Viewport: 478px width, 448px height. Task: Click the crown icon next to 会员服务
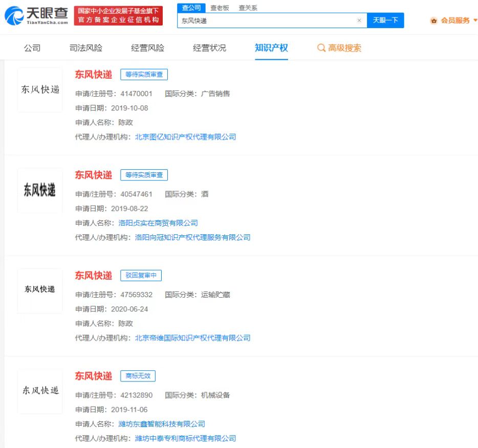[x=433, y=20]
